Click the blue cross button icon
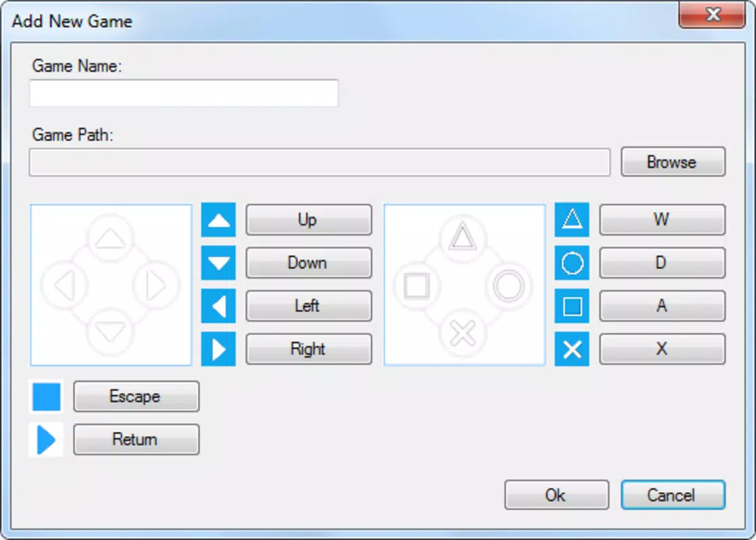 point(572,349)
